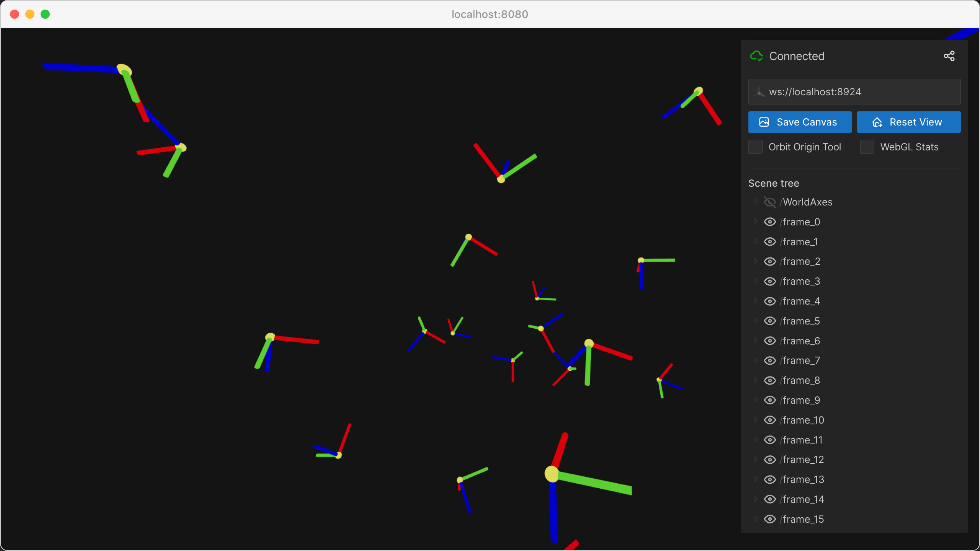Click the Save Canvas image icon

764,122
